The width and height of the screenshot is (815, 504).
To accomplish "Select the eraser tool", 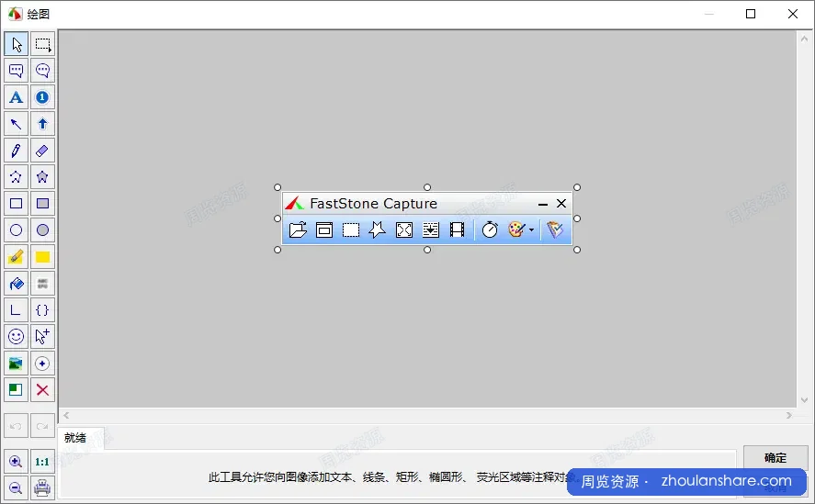I will click(42, 151).
